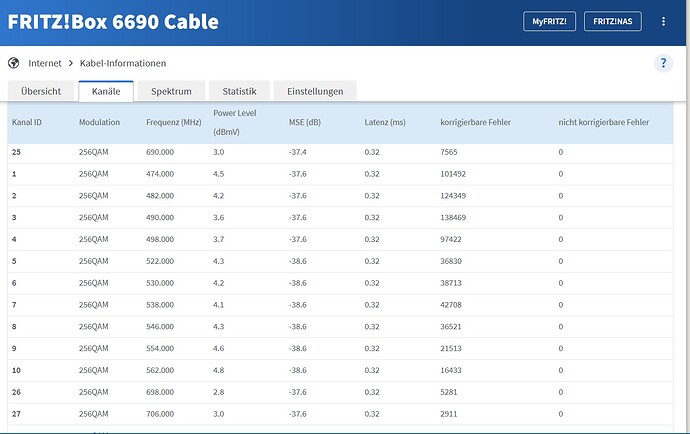Screen dimensions: 690x434
Task: Click Kabel-Informationen breadcrumb
Action: click(x=123, y=63)
